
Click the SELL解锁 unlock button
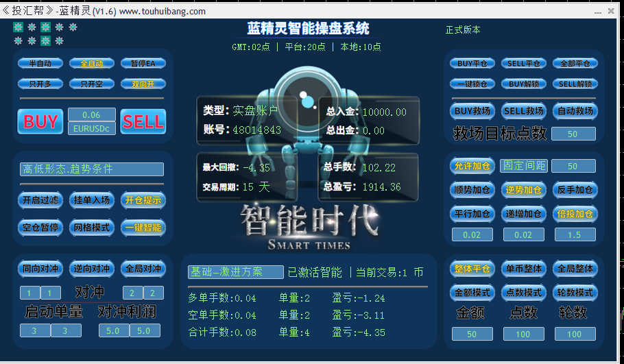pos(575,84)
